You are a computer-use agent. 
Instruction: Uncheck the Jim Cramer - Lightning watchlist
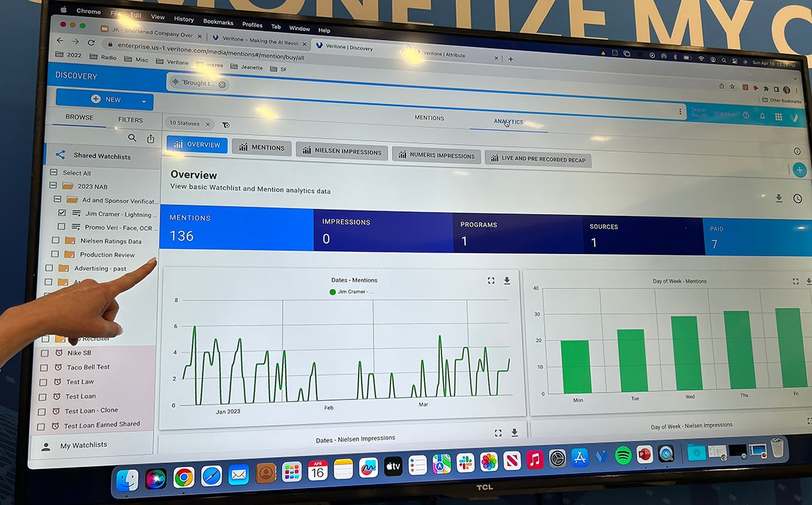[62, 213]
